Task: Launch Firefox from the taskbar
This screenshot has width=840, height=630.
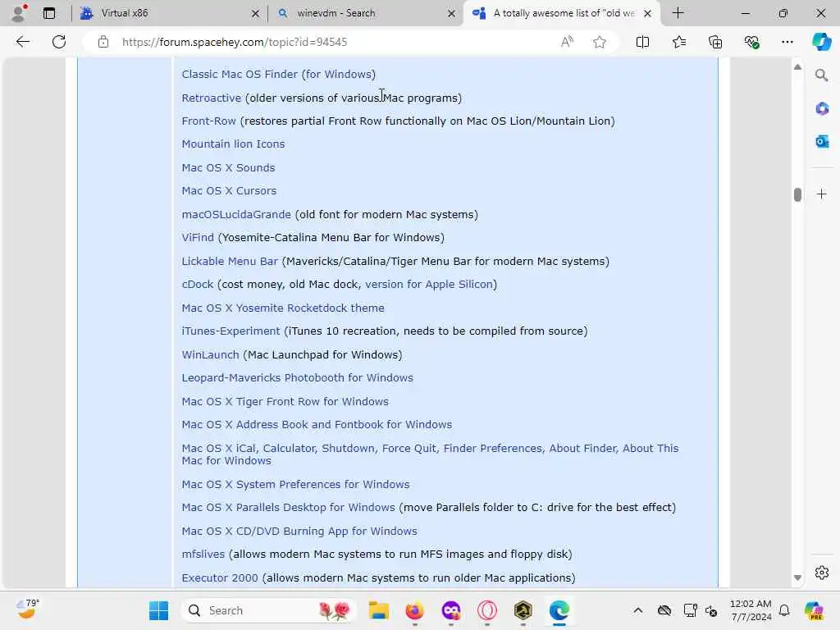Action: (x=414, y=610)
